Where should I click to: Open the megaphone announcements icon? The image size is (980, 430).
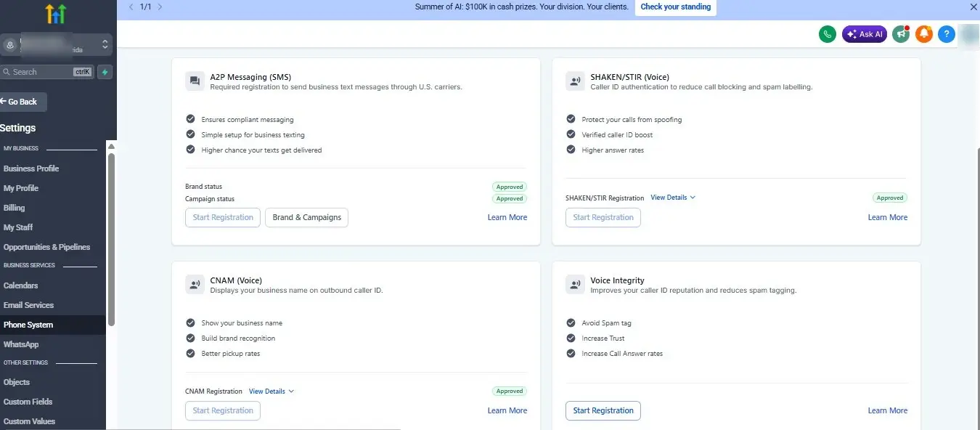pos(901,34)
